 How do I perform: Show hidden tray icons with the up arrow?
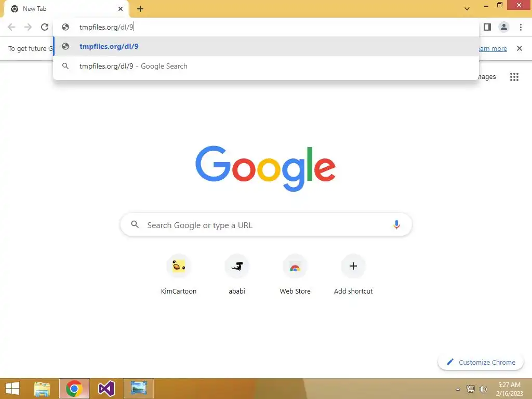[458, 389]
